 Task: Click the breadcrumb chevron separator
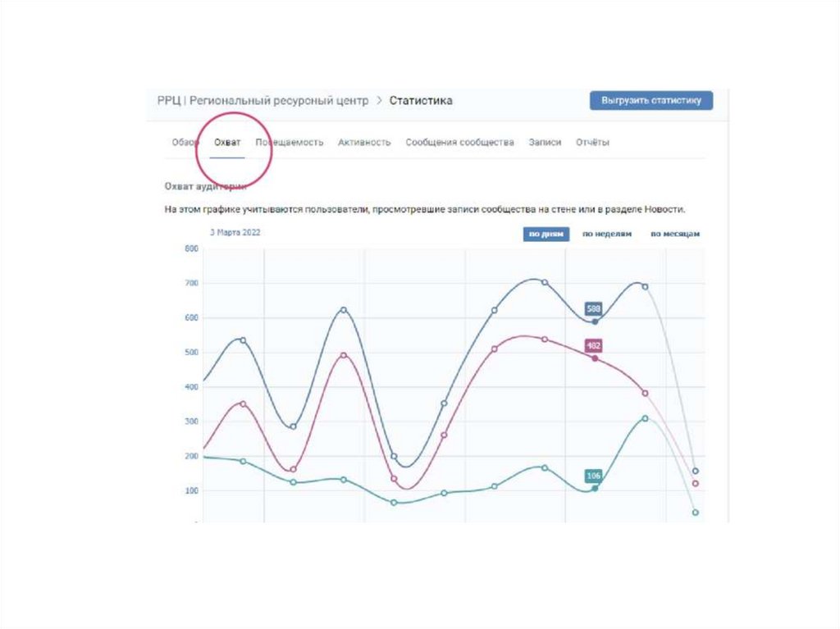(379, 100)
